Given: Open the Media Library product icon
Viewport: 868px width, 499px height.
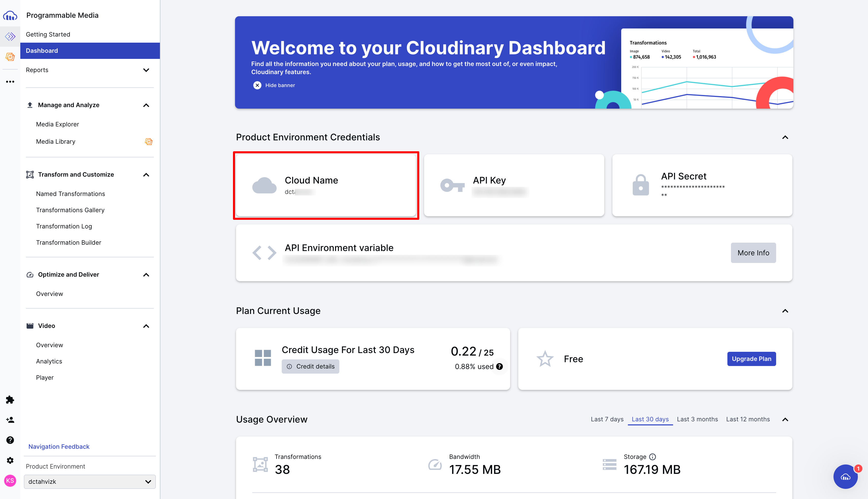Looking at the screenshot, I should [10, 57].
